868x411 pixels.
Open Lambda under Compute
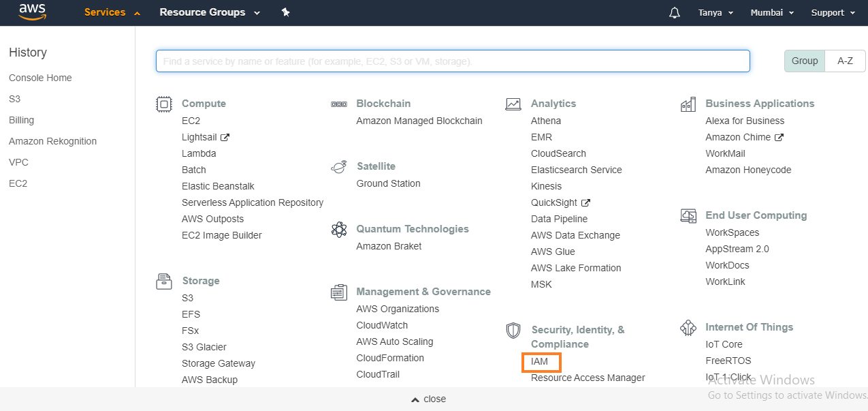[199, 153]
